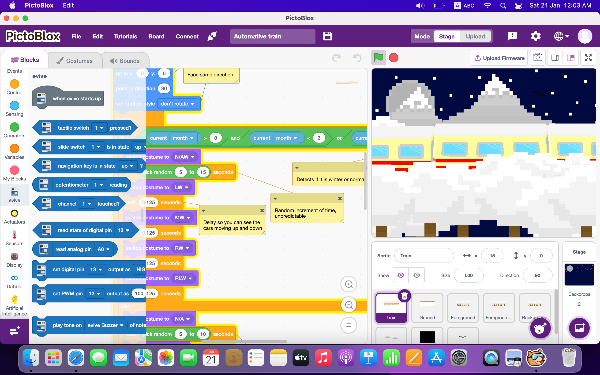Click the Upload Firmware button

point(499,58)
